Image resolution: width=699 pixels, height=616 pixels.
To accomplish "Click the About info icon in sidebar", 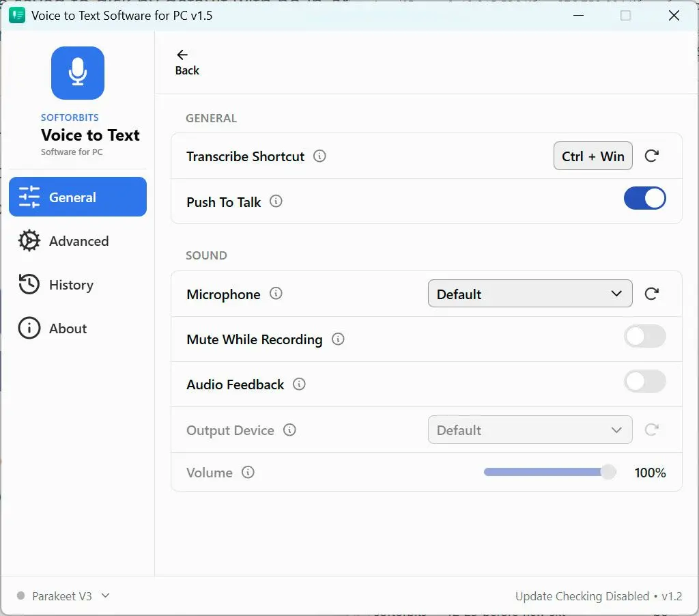I will click(x=29, y=328).
